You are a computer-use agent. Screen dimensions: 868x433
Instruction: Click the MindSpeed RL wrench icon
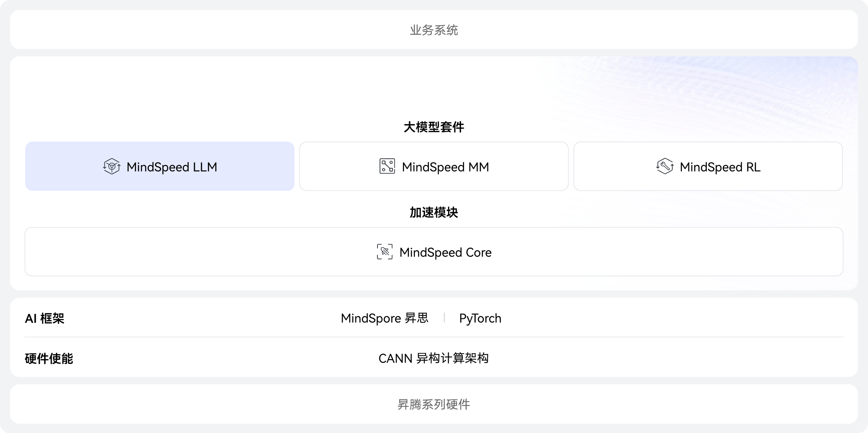click(x=665, y=166)
